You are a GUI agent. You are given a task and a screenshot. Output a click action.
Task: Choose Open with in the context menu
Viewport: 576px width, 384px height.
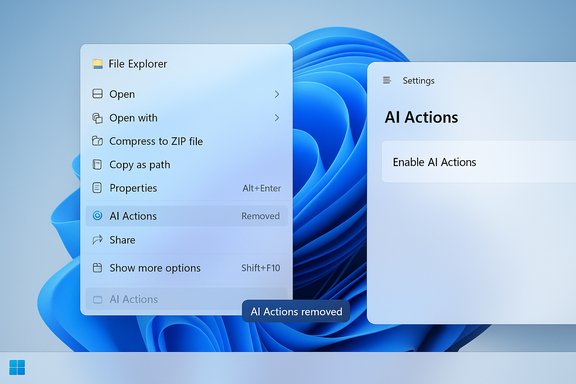tap(187, 118)
